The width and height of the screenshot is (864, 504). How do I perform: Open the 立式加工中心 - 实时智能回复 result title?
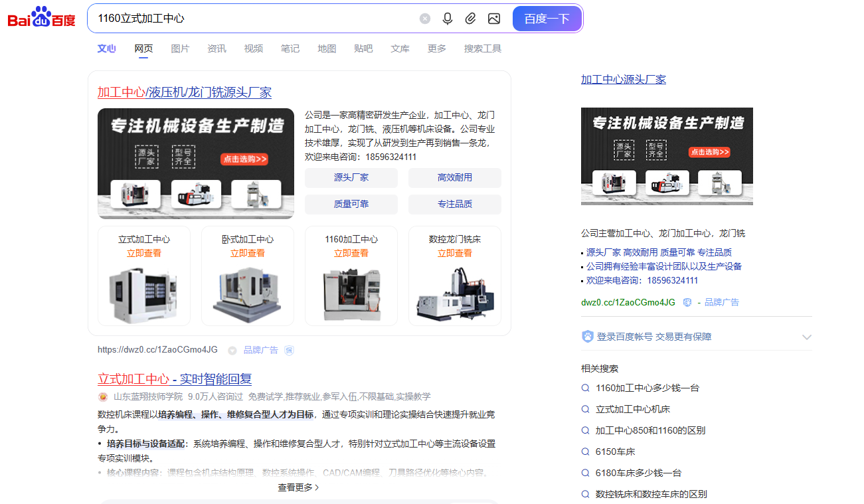tap(175, 379)
